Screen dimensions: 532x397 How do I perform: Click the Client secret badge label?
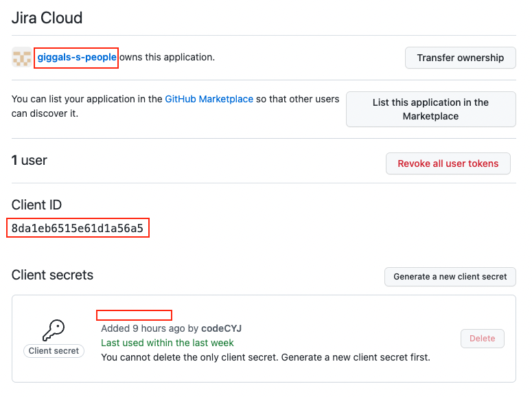54,351
